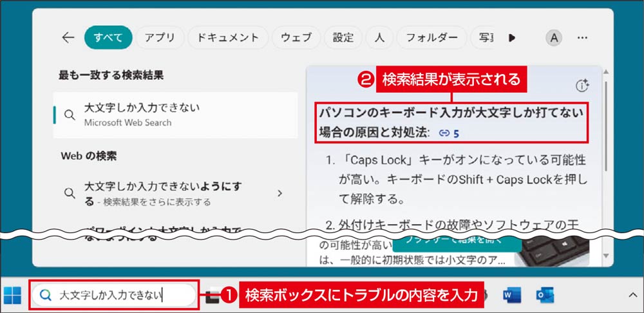Click the Caps Lock explanation item 1
The height and width of the screenshot is (313, 644).
point(456,179)
